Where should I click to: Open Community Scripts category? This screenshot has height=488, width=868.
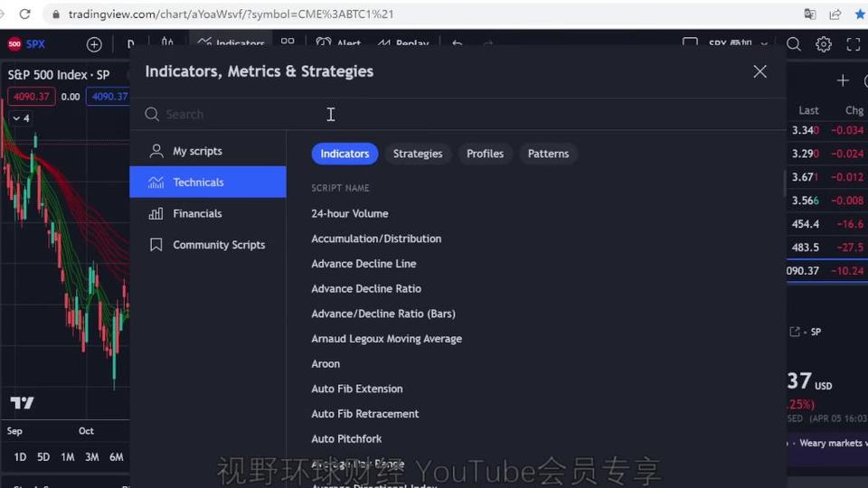click(208, 245)
